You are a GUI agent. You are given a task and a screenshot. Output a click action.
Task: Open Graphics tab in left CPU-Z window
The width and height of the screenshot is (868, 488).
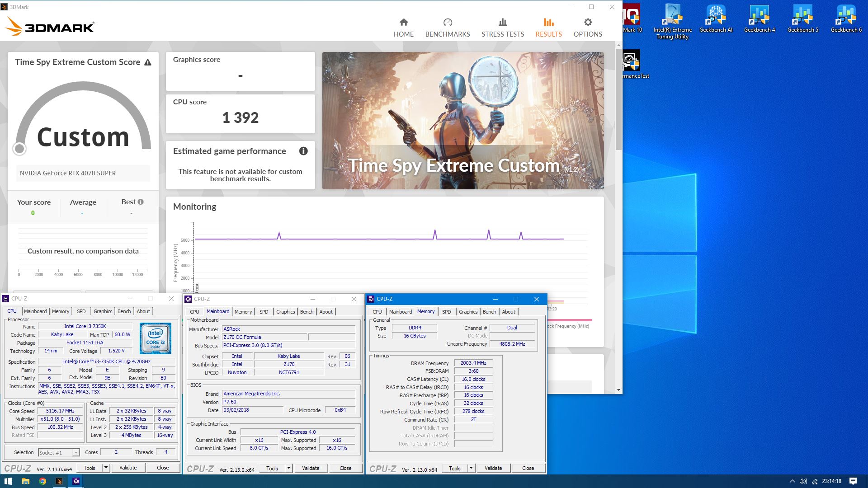coord(103,311)
